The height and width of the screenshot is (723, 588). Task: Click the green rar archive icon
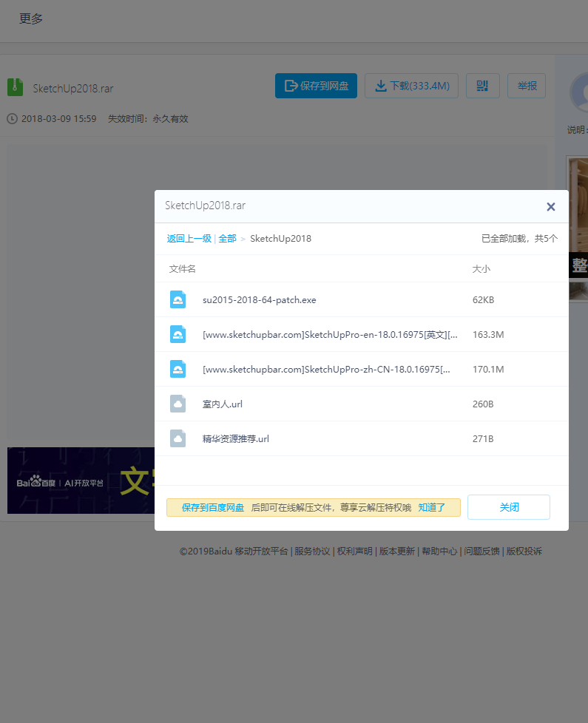click(16, 87)
